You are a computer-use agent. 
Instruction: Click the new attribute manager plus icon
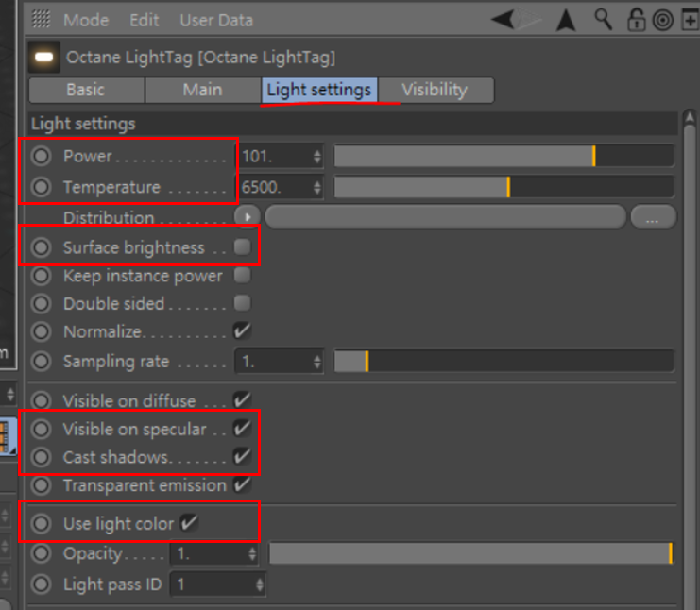tap(691, 20)
